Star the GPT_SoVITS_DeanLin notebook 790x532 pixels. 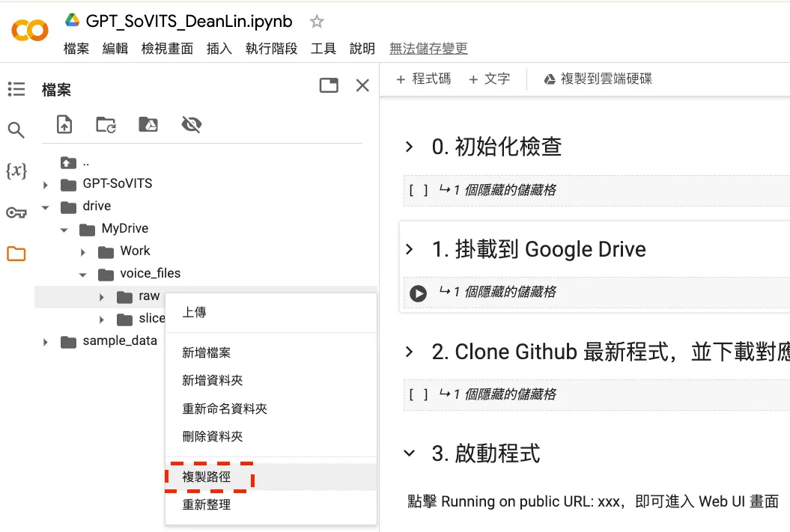(x=317, y=22)
